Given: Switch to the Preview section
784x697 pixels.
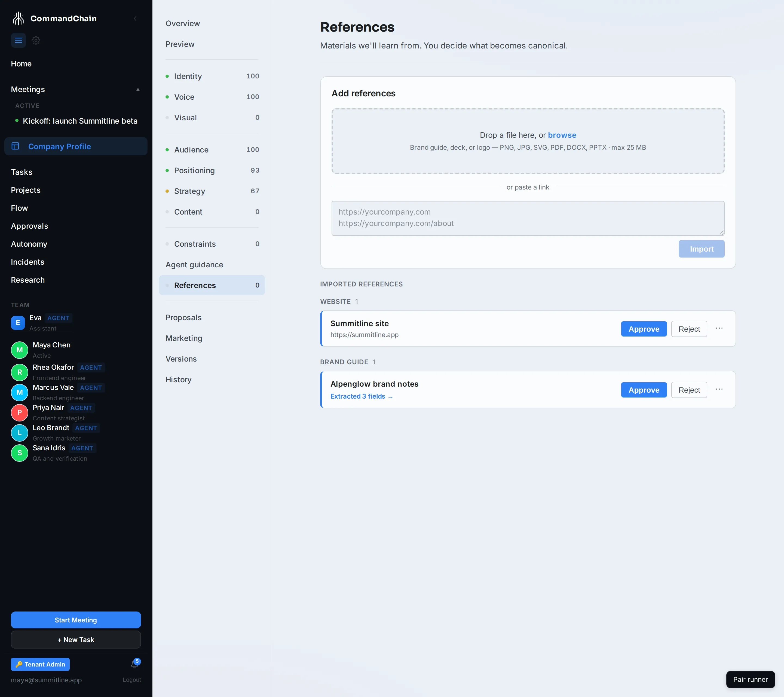Looking at the screenshot, I should [180, 44].
